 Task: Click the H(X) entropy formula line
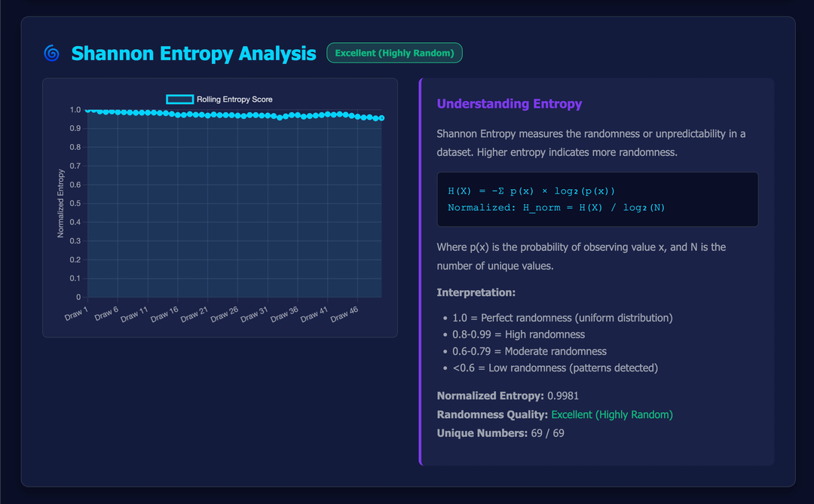point(531,191)
